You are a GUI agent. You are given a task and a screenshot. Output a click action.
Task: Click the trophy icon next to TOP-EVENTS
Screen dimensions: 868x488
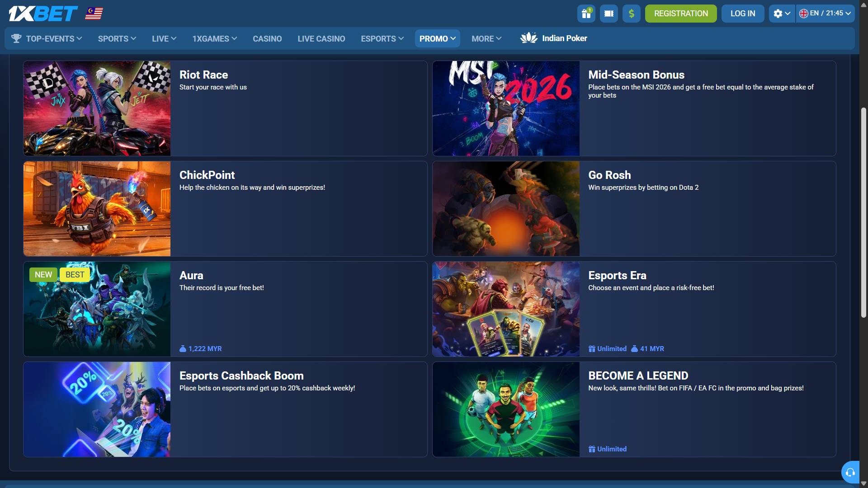coord(16,38)
